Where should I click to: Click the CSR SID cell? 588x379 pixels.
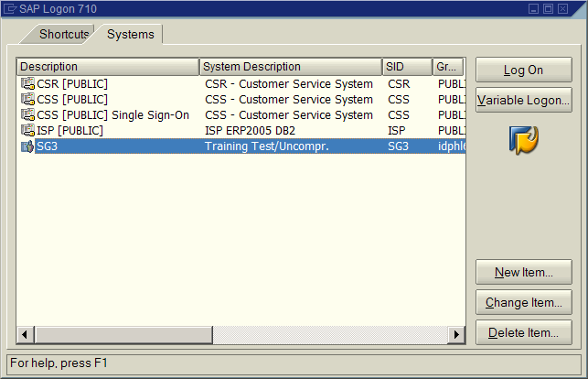pos(399,83)
